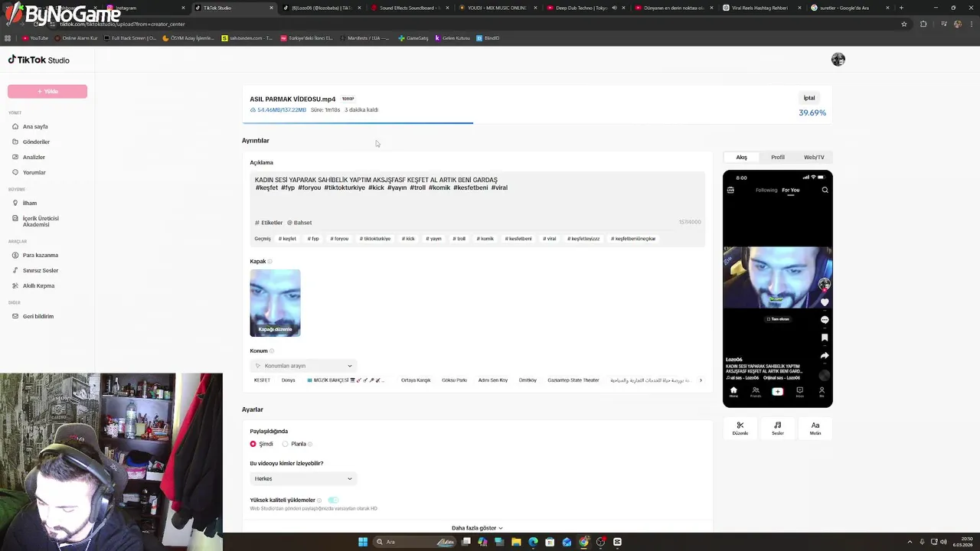Open the Sesler music tool
This screenshot has width=980, height=551.
(x=777, y=429)
